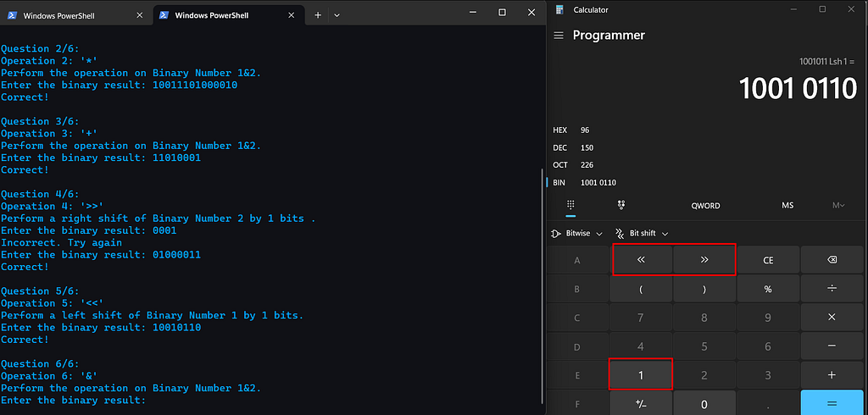This screenshot has height=415, width=868.
Task: Click the left shift << key
Action: point(641,259)
